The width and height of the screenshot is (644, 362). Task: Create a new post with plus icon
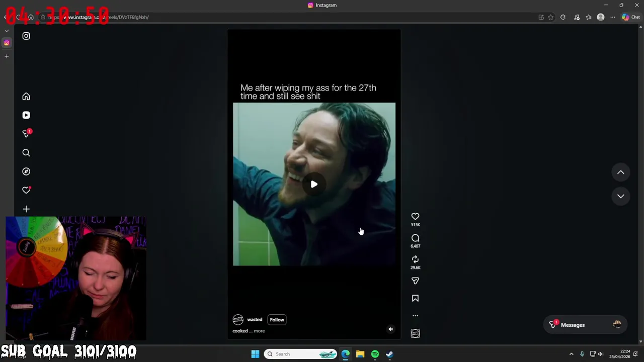[26, 209]
